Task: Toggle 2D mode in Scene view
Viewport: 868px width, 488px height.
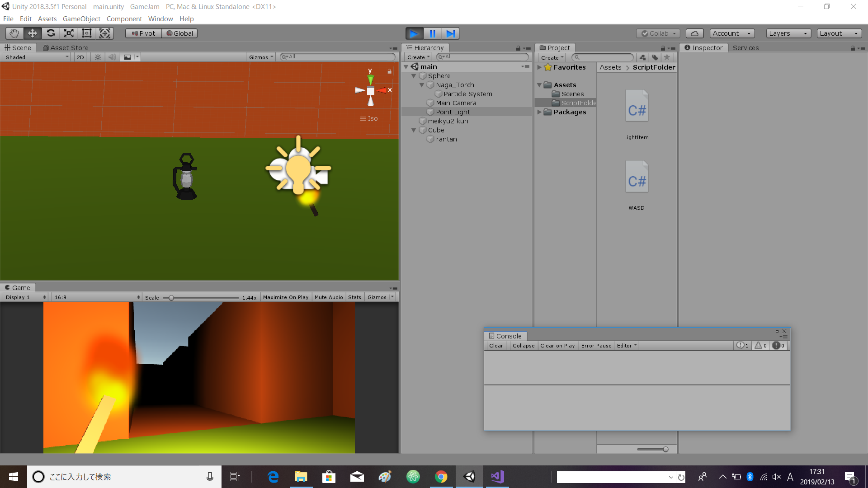Action: point(80,57)
